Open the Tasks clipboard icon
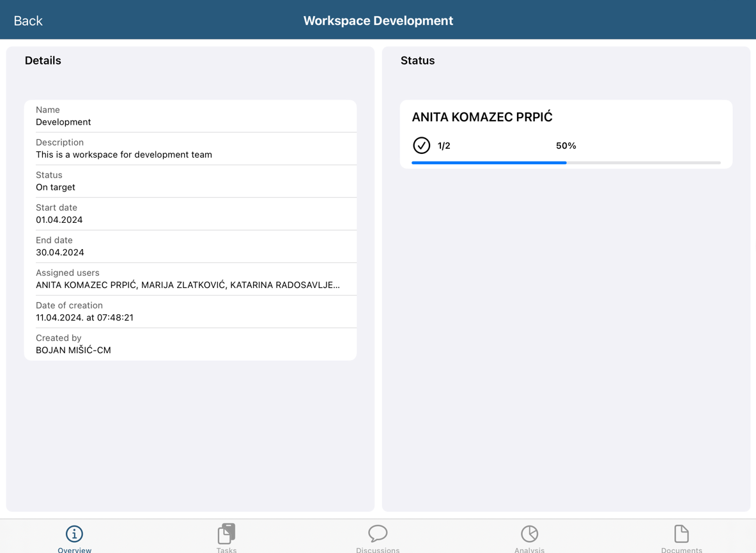This screenshot has height=553, width=756. 226,534
